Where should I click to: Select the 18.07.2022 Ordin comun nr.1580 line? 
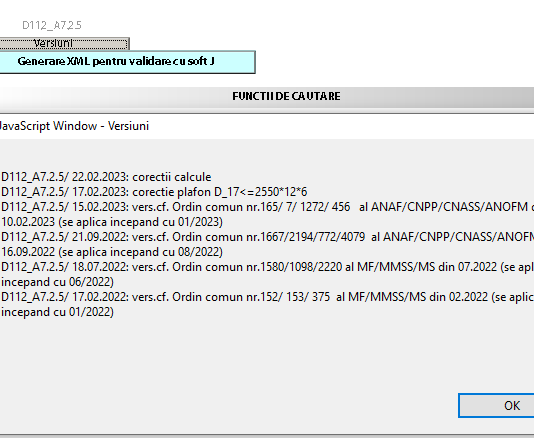(267, 267)
